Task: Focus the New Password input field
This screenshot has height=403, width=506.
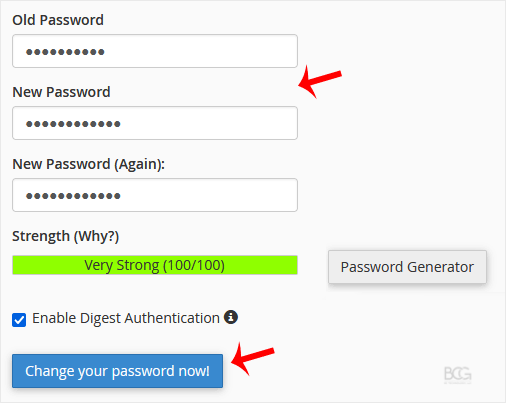Action: [155, 123]
